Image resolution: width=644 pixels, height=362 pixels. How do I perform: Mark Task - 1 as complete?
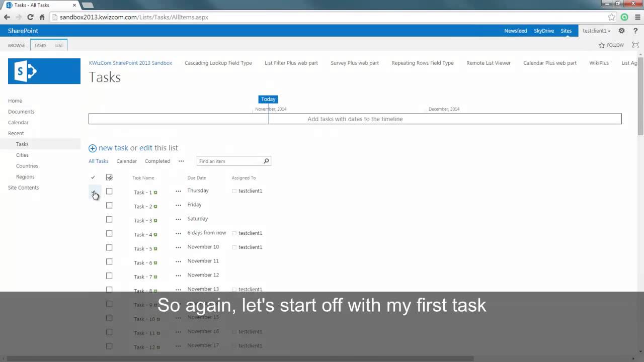(x=95, y=192)
